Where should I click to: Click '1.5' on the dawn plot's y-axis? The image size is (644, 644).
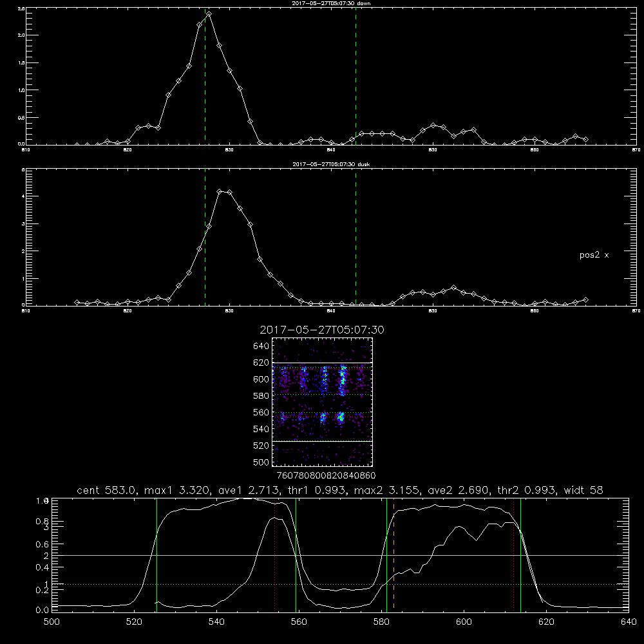coord(22,63)
